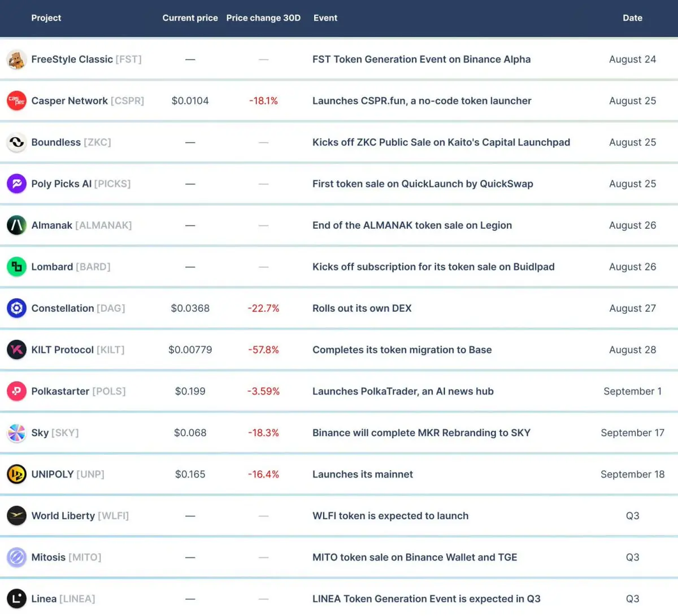The image size is (678, 616).
Task: Click the Polkastarter pink logo icon
Action: 16,391
